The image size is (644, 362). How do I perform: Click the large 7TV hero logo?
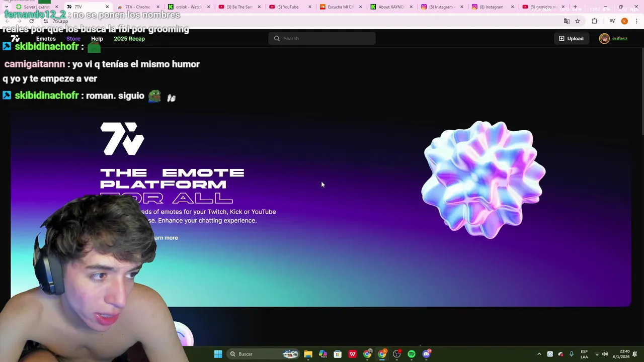coord(122,139)
